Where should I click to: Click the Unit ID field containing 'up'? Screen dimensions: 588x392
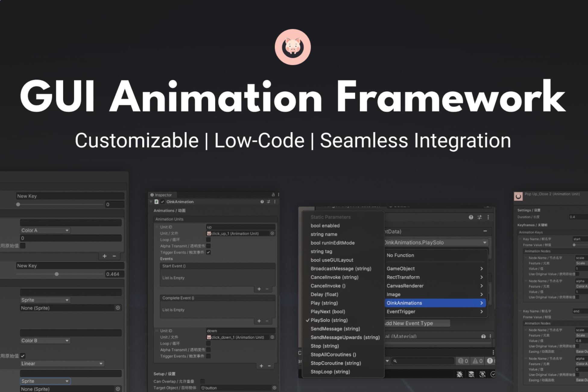(x=241, y=227)
